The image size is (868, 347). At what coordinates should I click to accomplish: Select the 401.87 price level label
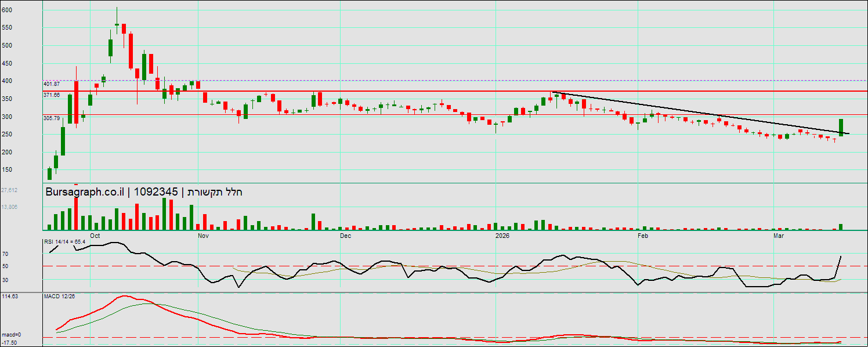pyautogui.click(x=52, y=84)
